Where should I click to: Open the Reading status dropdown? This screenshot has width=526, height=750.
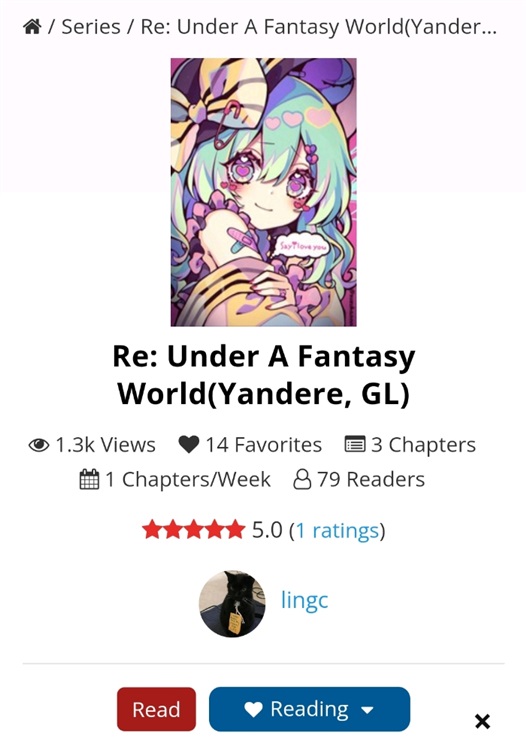click(x=309, y=709)
